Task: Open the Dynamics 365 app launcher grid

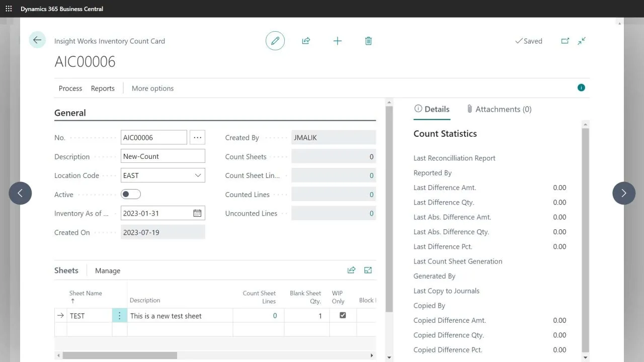Action: pyautogui.click(x=8, y=8)
